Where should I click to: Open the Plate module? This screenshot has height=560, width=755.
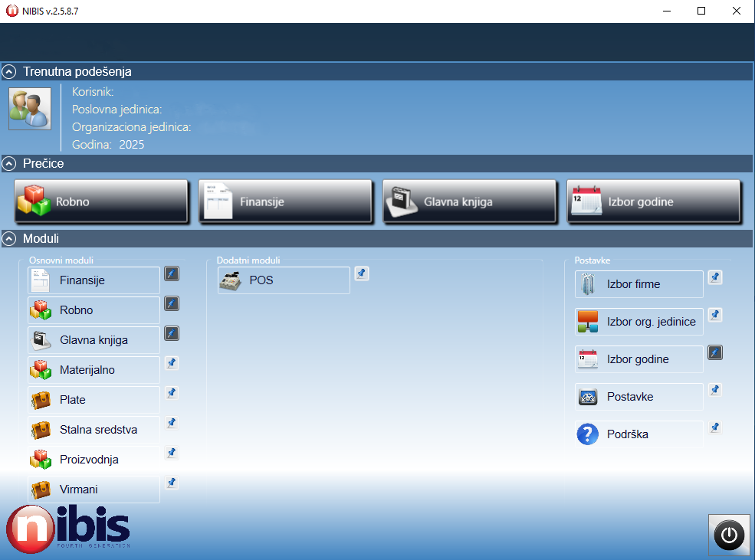[x=94, y=400]
